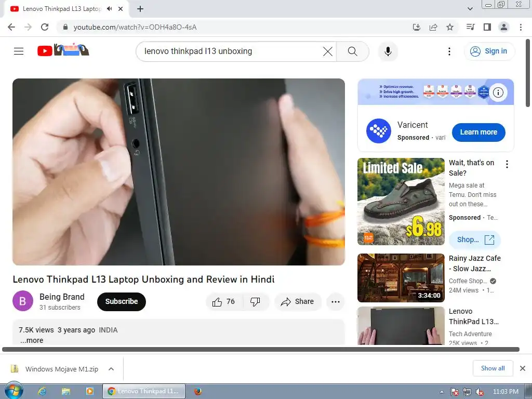532x399 pixels.
Task: Open YouTube settings three-dot menu
Action: [x=449, y=51]
